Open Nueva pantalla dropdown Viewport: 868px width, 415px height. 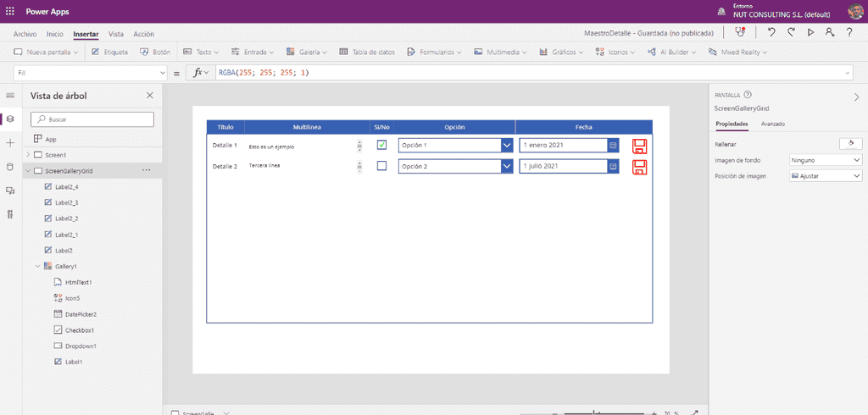click(46, 52)
